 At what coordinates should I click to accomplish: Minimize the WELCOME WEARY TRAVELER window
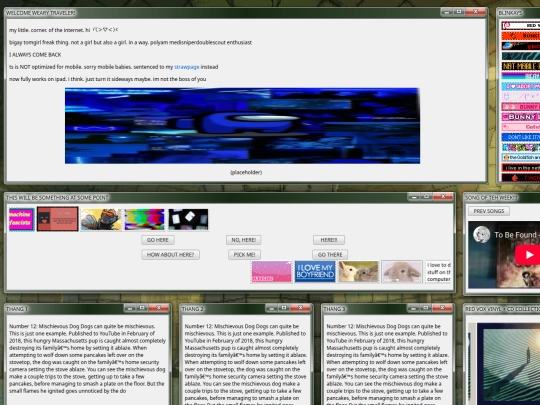[x=447, y=12]
